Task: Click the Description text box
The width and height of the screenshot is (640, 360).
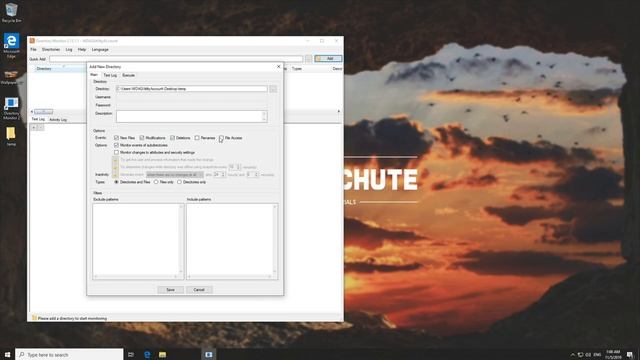Action: click(191, 116)
